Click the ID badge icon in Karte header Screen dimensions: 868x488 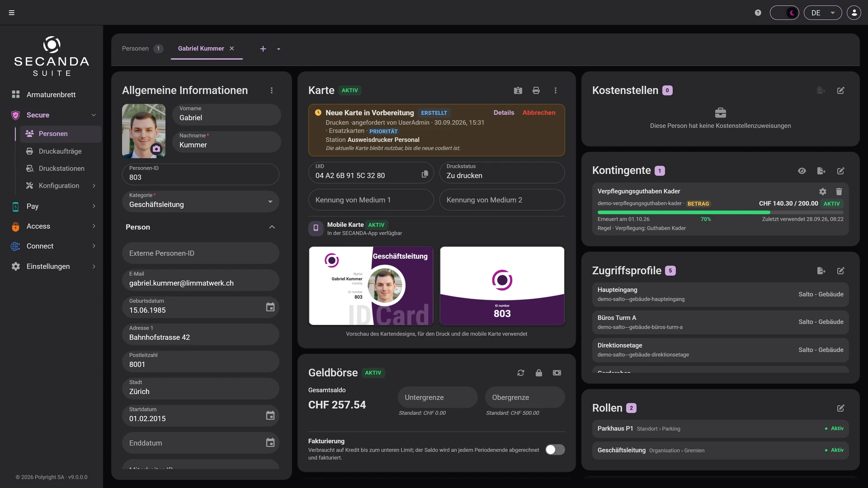click(x=518, y=90)
